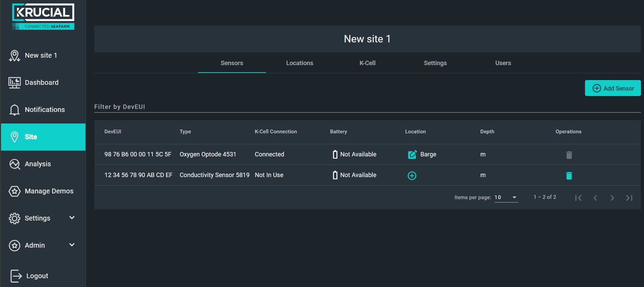The width and height of the screenshot is (644, 287).
Task: Click battery icon of Oxygen Optode row
Action: coord(335,154)
